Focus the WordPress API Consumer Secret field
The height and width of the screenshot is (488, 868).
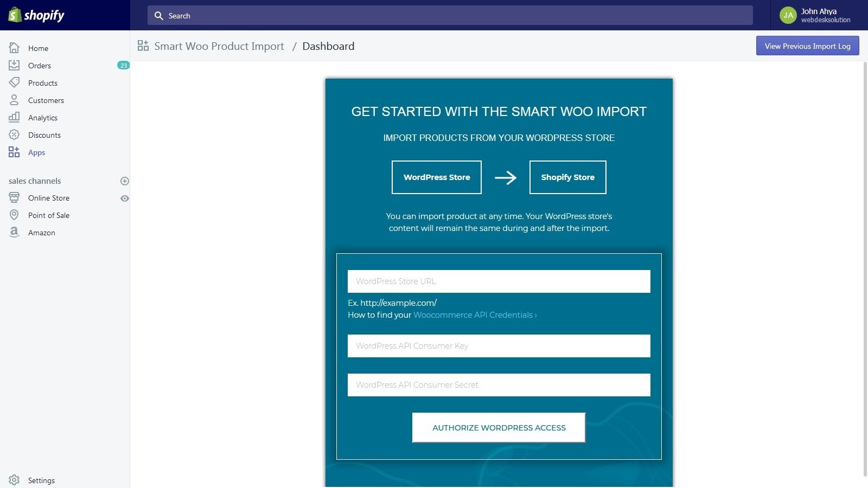coord(499,385)
